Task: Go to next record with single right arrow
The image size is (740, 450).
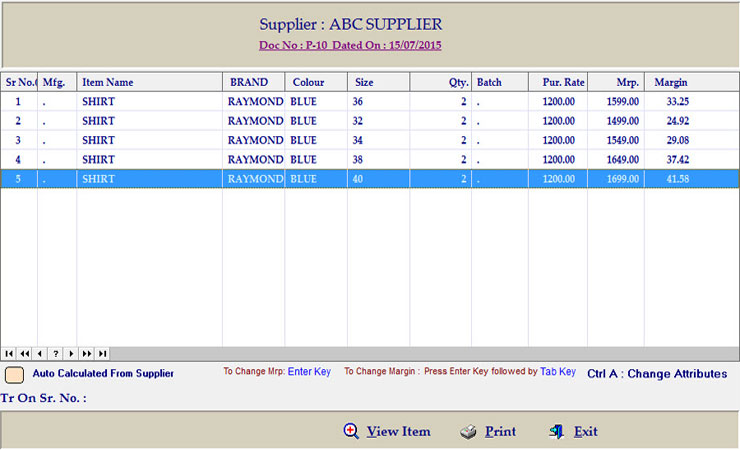Action: pyautogui.click(x=71, y=353)
